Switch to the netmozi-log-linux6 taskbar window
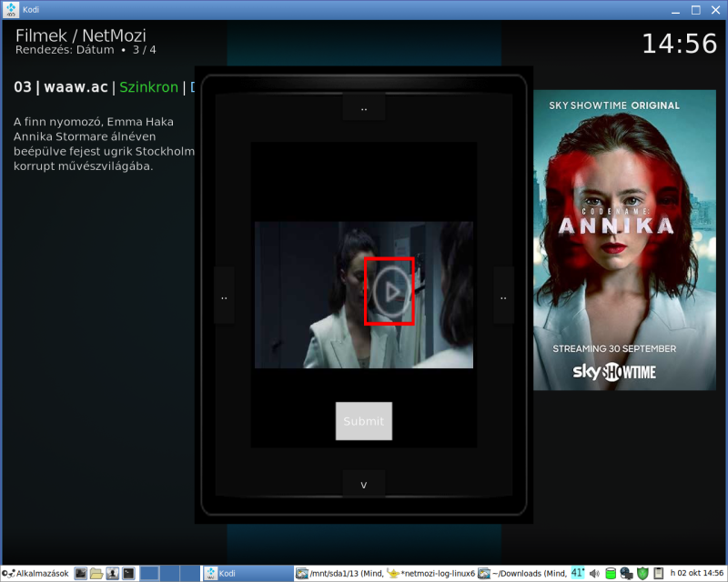The height and width of the screenshot is (582, 728). click(430, 573)
